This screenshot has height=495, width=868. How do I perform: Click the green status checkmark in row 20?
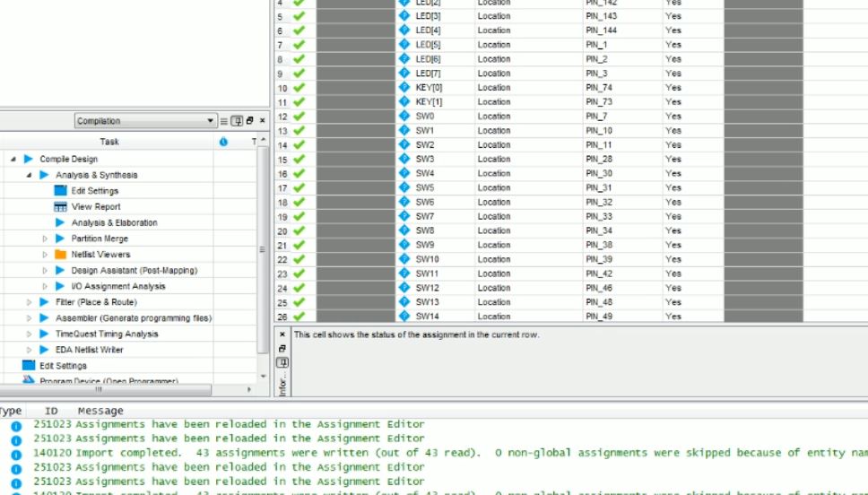click(299, 231)
